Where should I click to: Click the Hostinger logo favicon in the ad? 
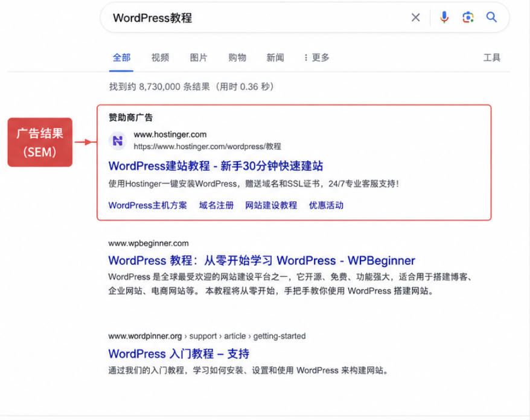(117, 141)
